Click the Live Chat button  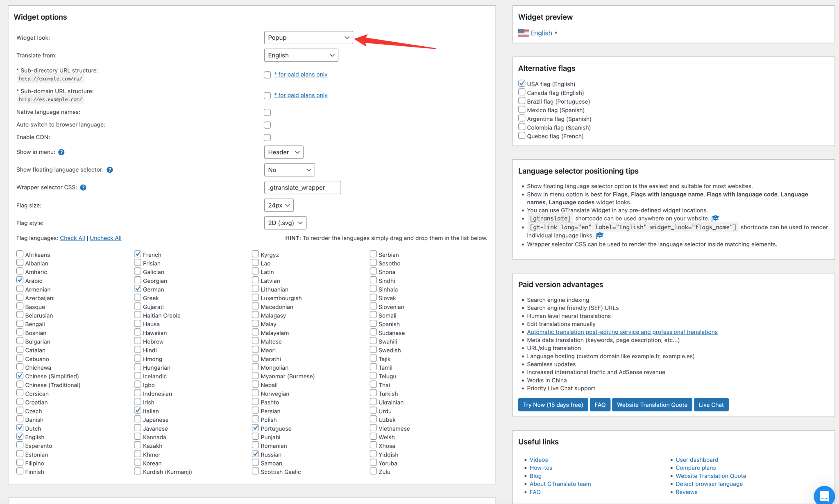click(x=711, y=405)
